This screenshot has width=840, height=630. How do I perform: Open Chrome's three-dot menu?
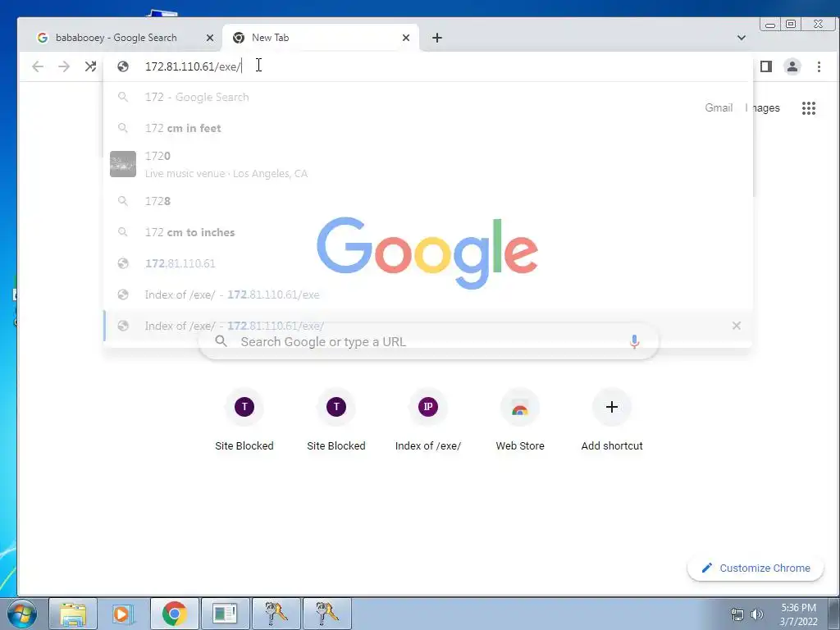pyautogui.click(x=819, y=66)
